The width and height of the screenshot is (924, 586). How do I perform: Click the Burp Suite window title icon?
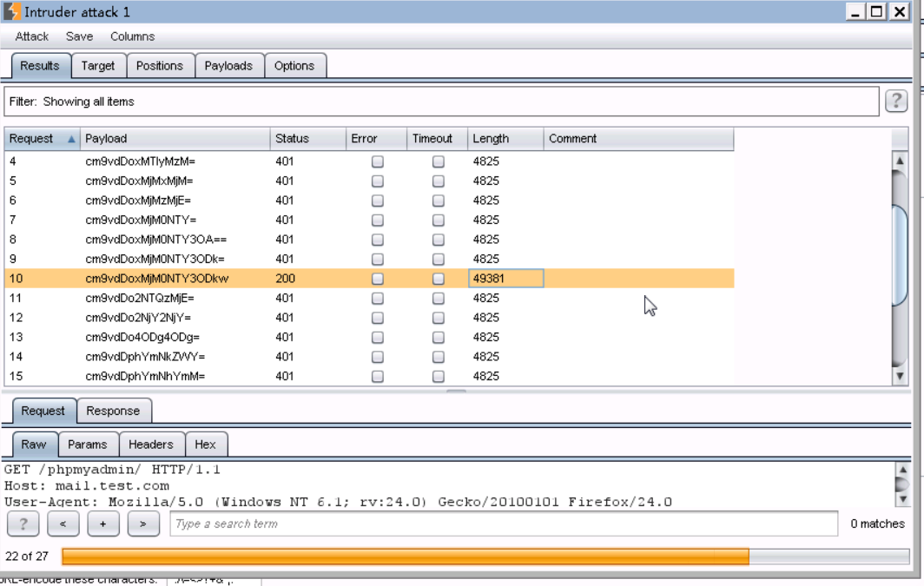coord(12,12)
